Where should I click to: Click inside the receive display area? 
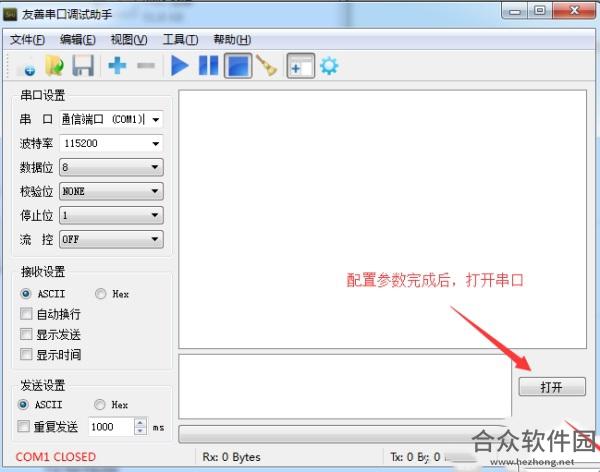click(x=382, y=219)
